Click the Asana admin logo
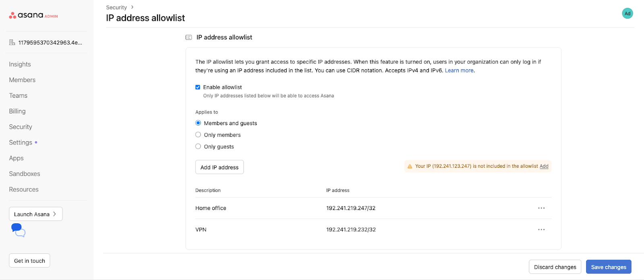Image resolution: width=644 pixels, height=280 pixels. tap(33, 15)
